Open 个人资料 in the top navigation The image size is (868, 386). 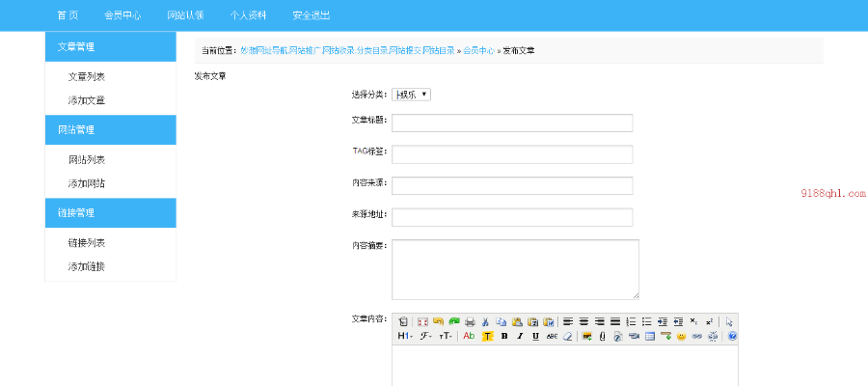coord(248,15)
